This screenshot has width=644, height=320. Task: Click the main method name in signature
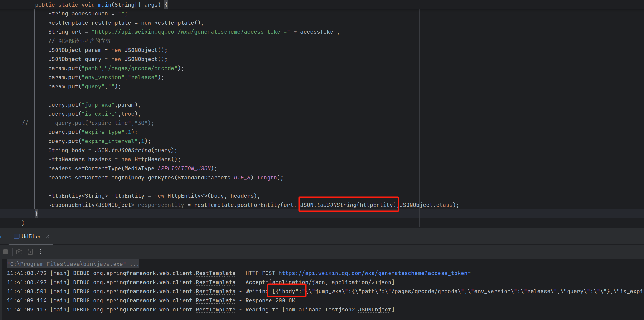tap(104, 5)
